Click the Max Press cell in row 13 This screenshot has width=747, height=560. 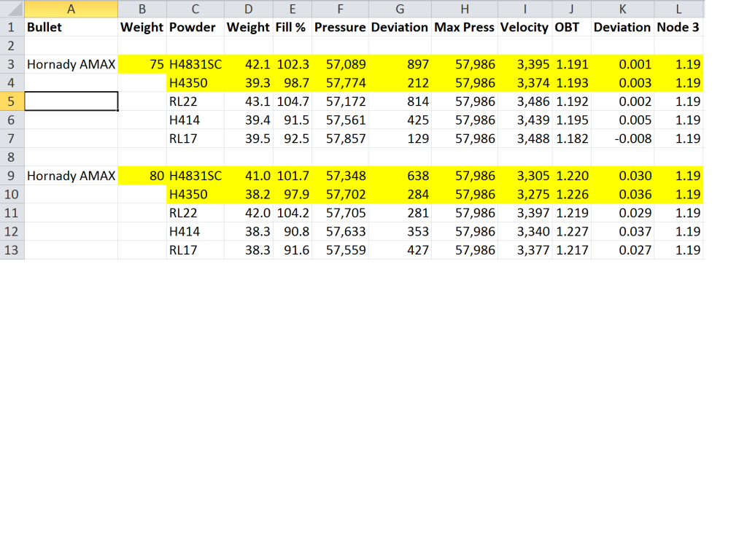point(465,250)
